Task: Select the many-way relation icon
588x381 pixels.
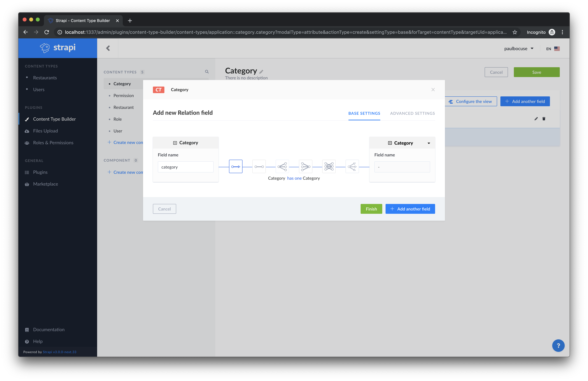Action: coord(352,166)
